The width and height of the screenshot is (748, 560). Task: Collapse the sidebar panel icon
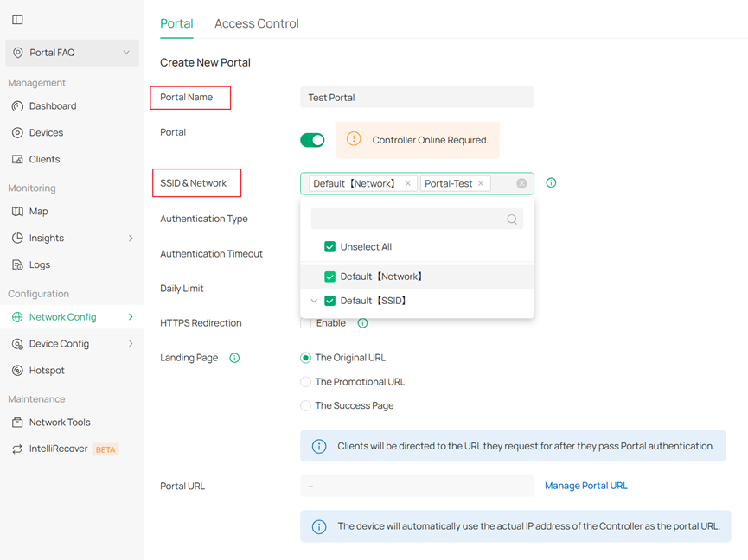tap(17, 19)
